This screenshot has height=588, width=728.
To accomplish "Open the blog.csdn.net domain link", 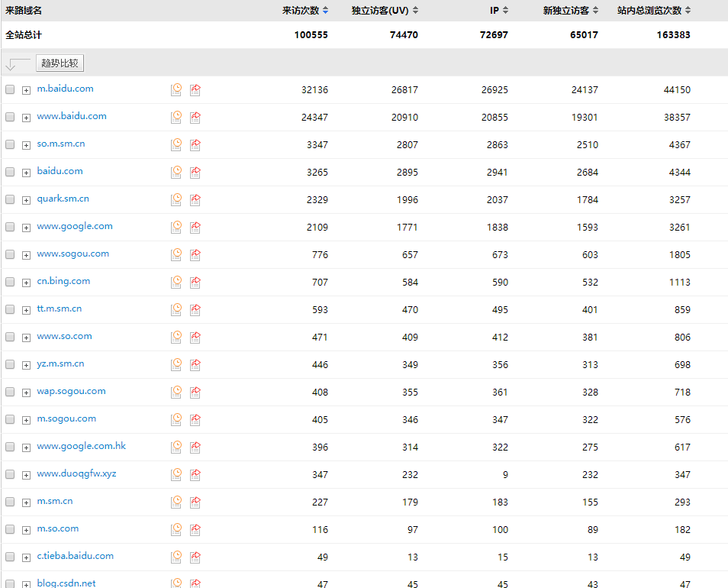I will [66, 583].
